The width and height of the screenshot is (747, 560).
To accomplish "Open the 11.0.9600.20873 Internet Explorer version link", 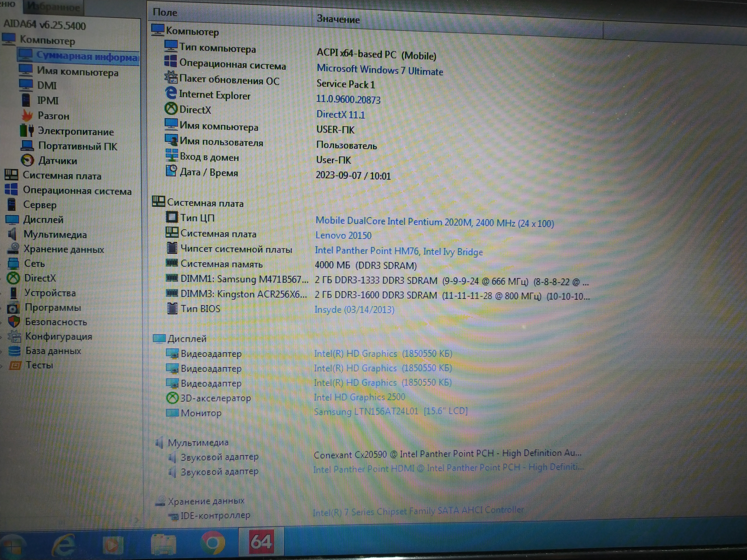I will tap(348, 99).
